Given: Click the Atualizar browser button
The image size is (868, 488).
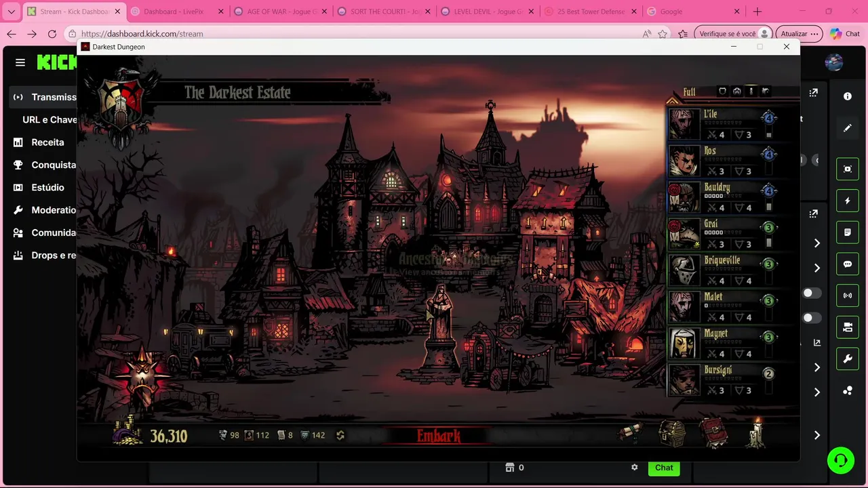Looking at the screenshot, I should point(798,34).
